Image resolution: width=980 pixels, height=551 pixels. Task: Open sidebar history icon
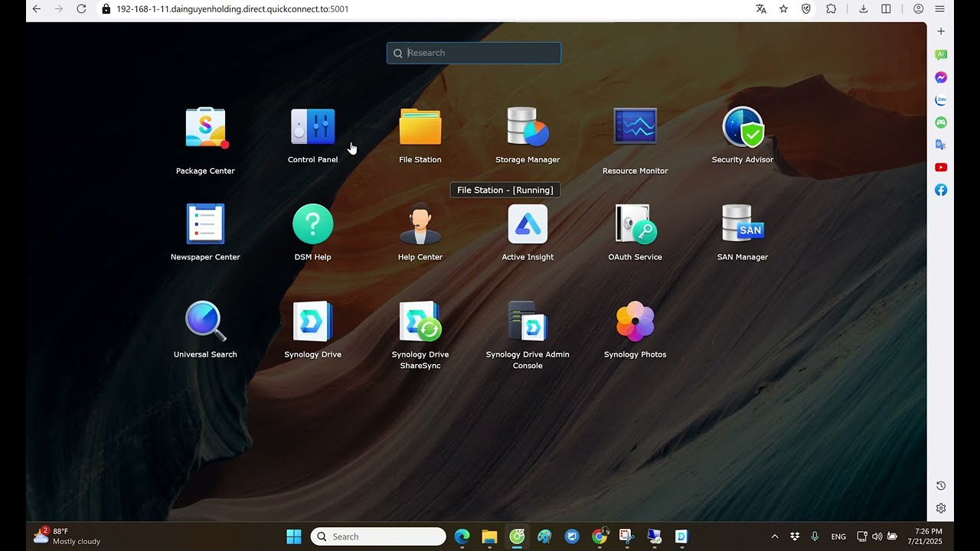coord(941,486)
